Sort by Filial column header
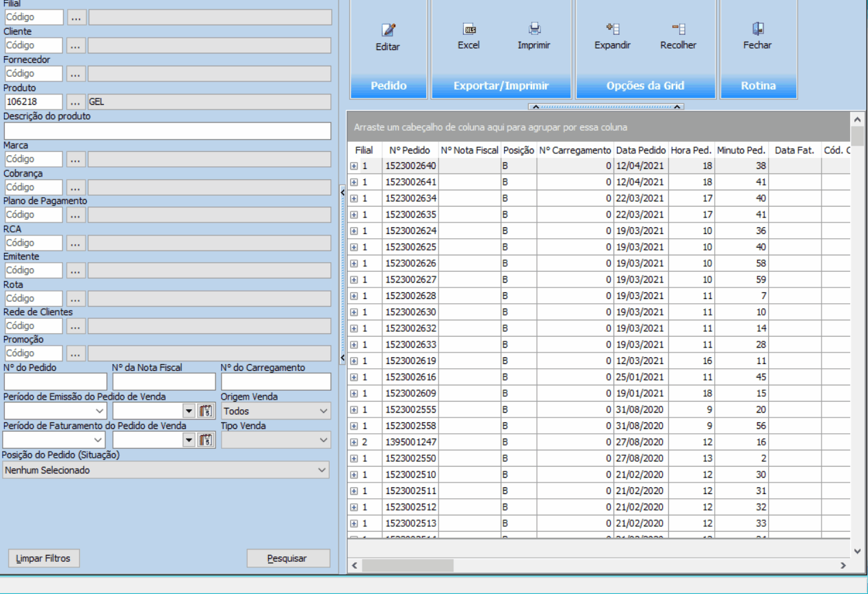The height and width of the screenshot is (594, 868). point(365,150)
